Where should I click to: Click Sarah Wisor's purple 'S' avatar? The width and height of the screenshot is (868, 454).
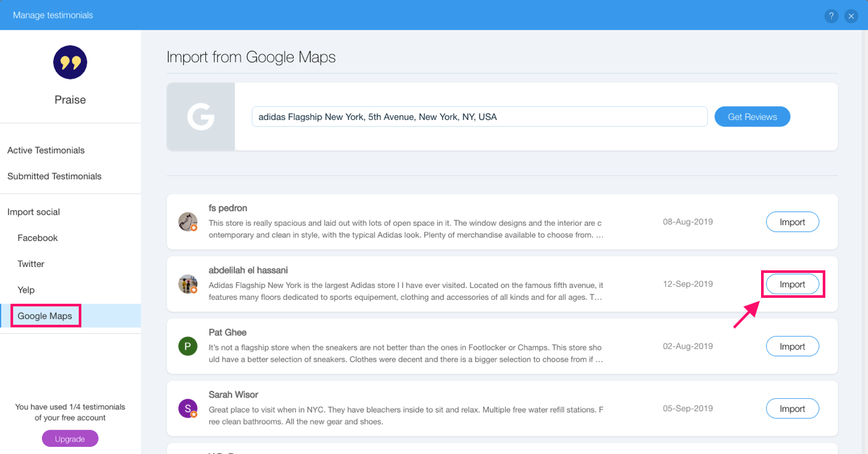click(188, 408)
